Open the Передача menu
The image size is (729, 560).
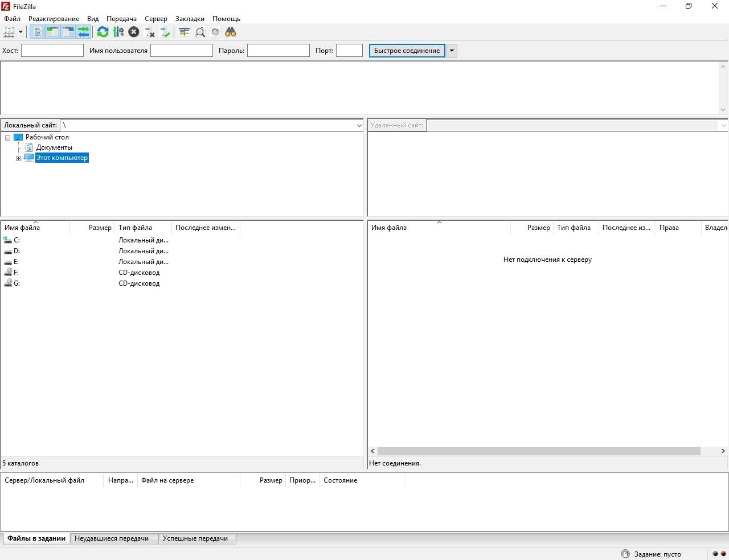tap(121, 19)
